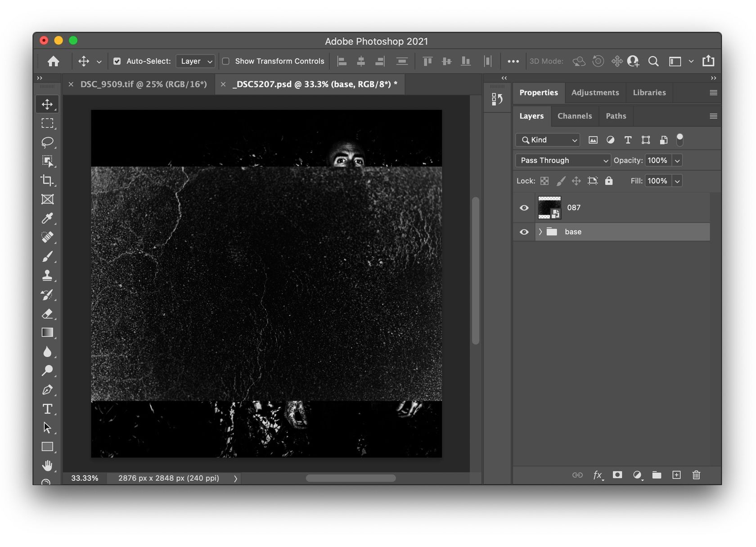The width and height of the screenshot is (756, 547).
Task: Click the layer Opacity value field
Action: point(657,160)
